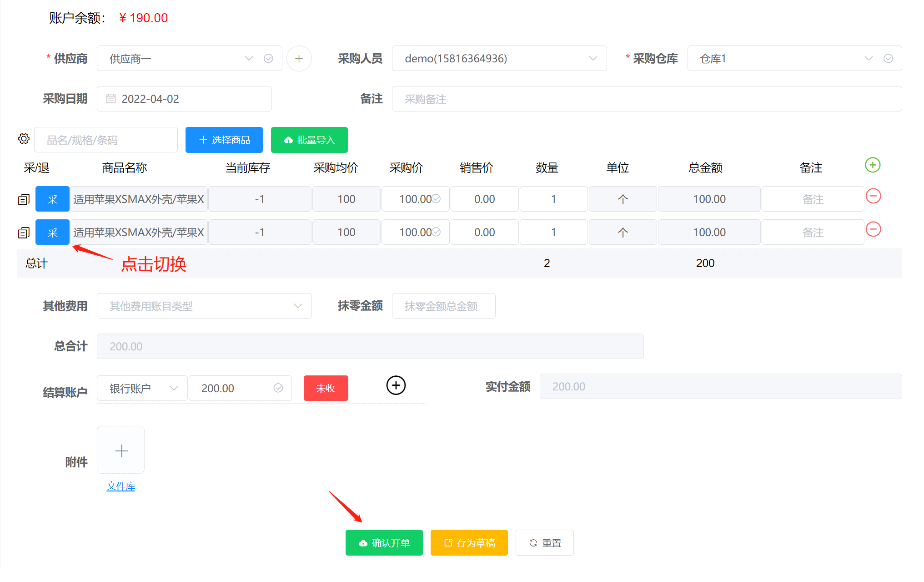Toggle the red 未收 status button

pyautogui.click(x=326, y=388)
